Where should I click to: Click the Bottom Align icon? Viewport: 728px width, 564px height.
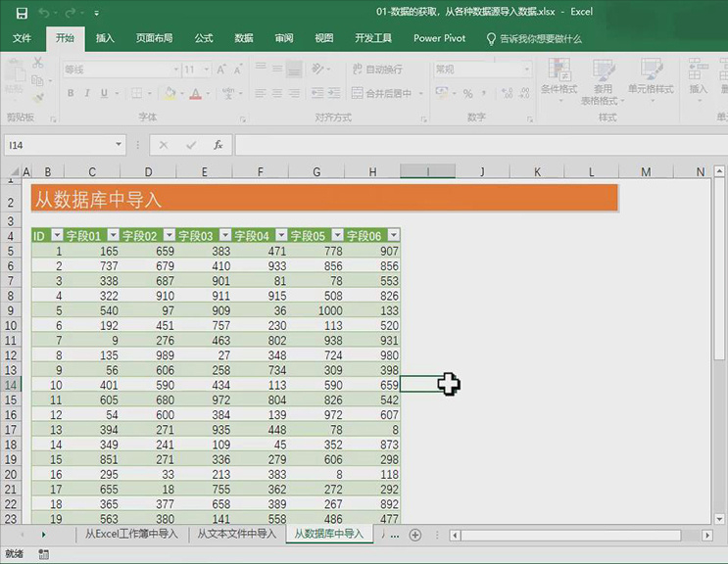[x=294, y=70]
